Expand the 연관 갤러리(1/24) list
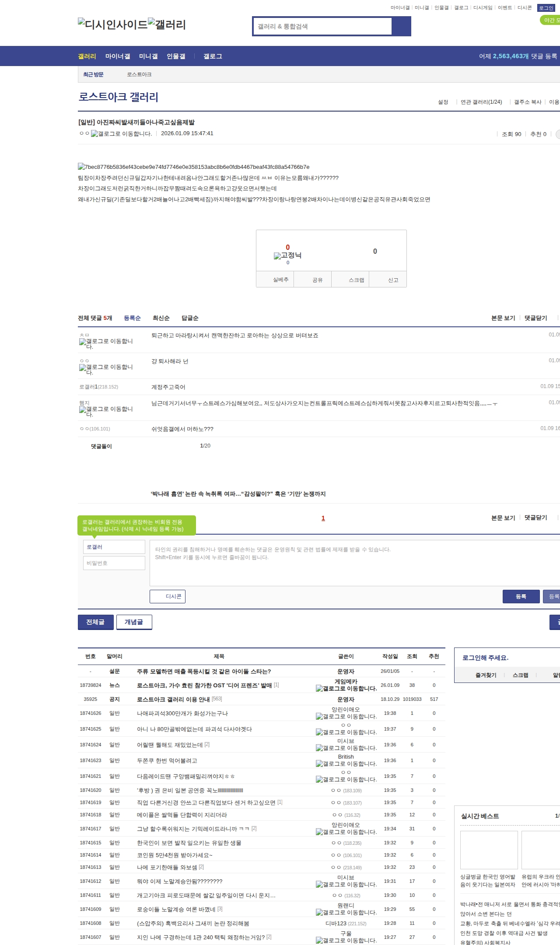Image resolution: width=560 pixels, height=945 pixels. [481, 102]
